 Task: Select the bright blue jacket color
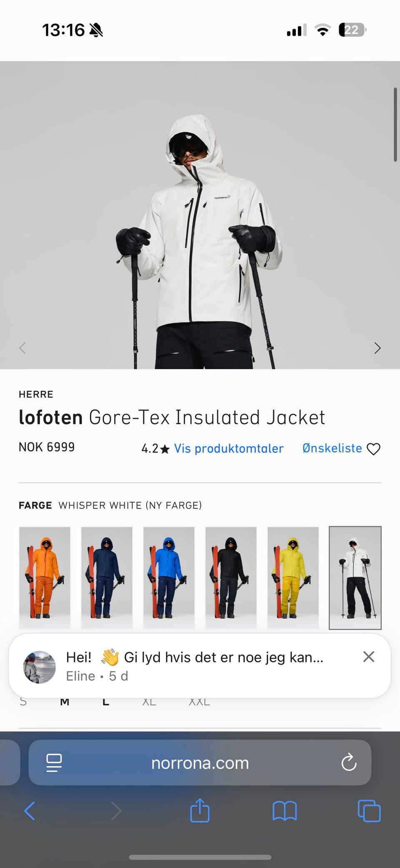click(x=169, y=578)
